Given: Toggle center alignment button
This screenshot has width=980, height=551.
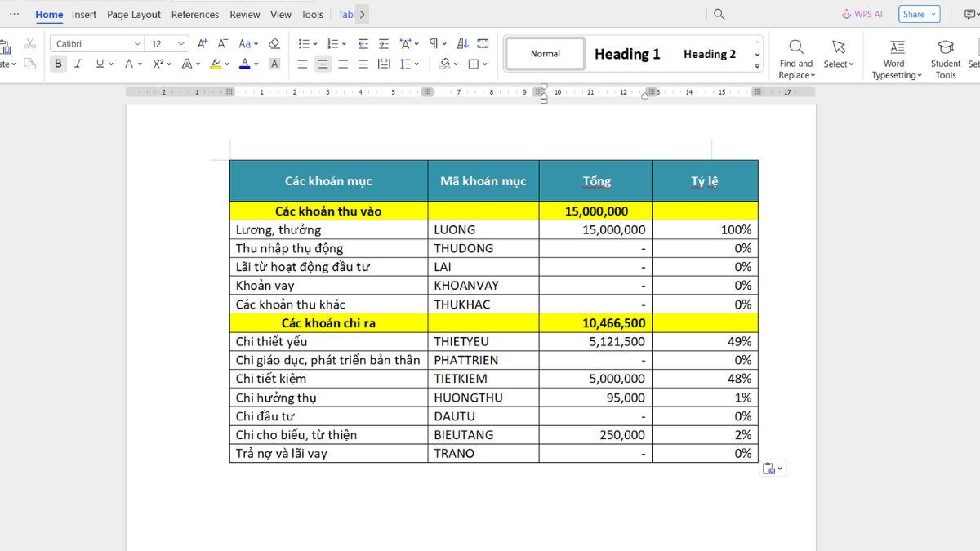Looking at the screenshot, I should pos(323,64).
